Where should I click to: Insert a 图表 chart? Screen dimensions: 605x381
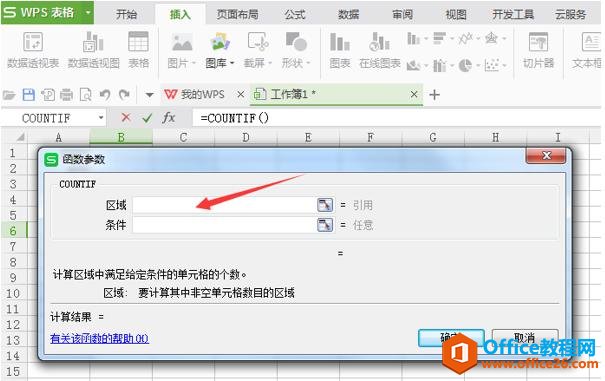(340, 50)
